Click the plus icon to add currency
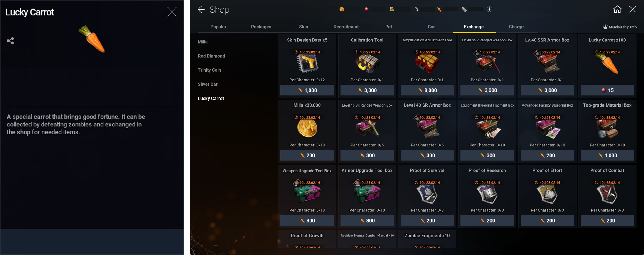The image size is (644, 255). click(x=489, y=9)
